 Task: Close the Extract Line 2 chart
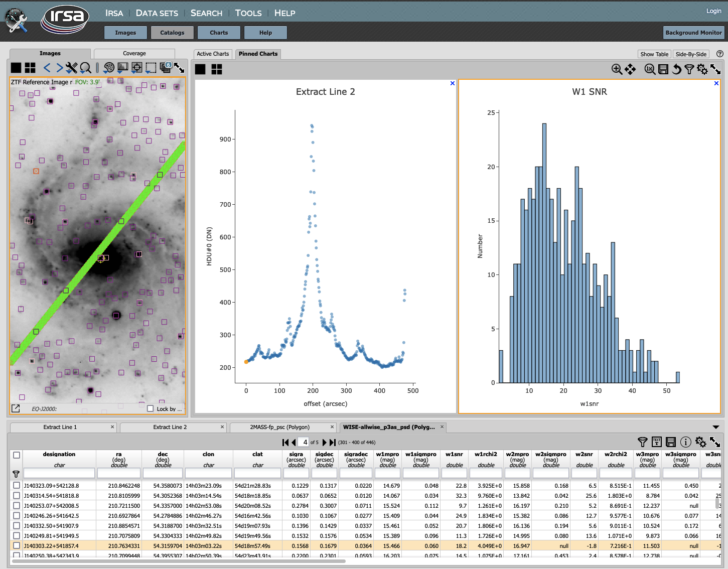coord(453,83)
